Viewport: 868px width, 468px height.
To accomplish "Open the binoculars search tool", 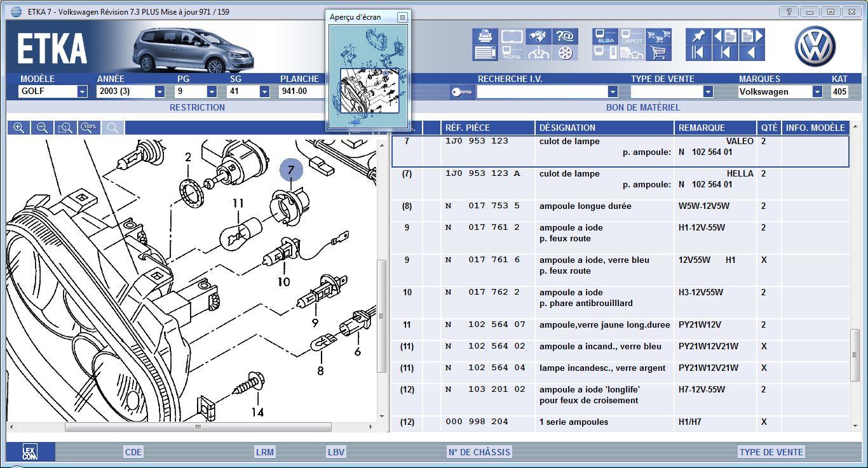I will pyautogui.click(x=539, y=36).
